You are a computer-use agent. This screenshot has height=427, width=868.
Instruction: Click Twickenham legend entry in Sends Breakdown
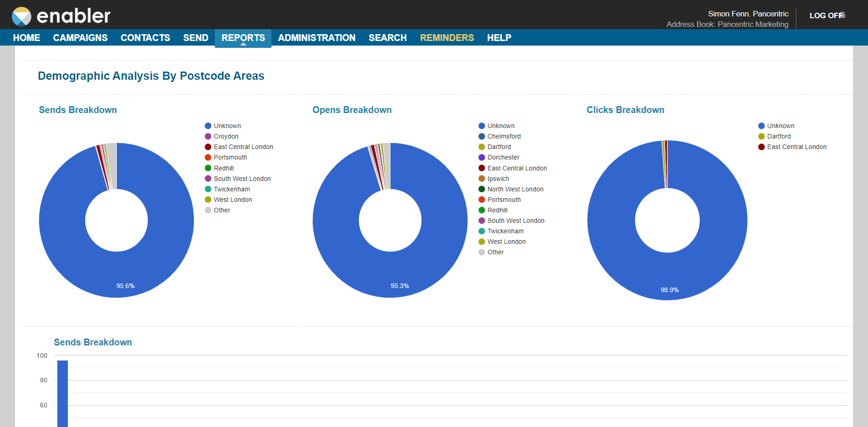227,189
